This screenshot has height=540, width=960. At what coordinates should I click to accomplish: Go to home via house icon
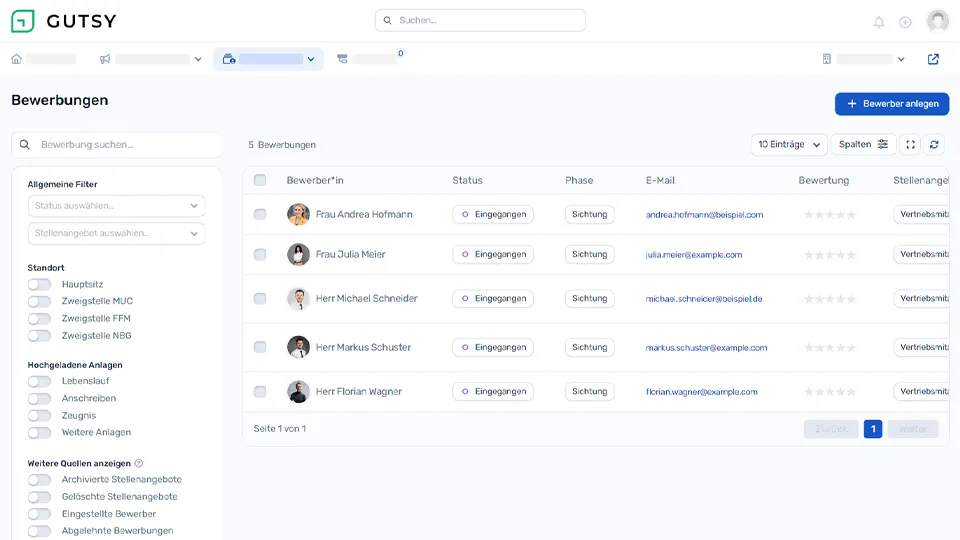17,59
